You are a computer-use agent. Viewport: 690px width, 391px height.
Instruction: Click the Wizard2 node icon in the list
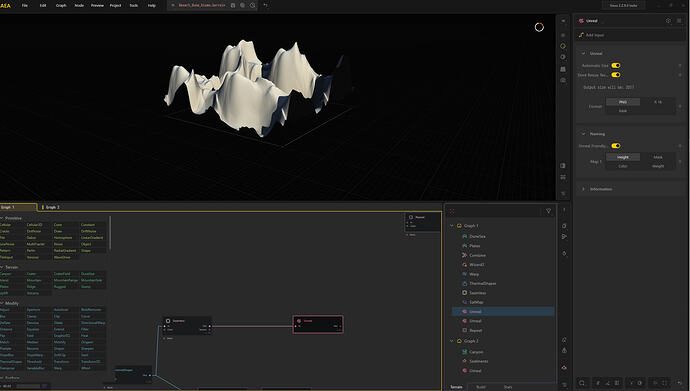[x=464, y=265]
